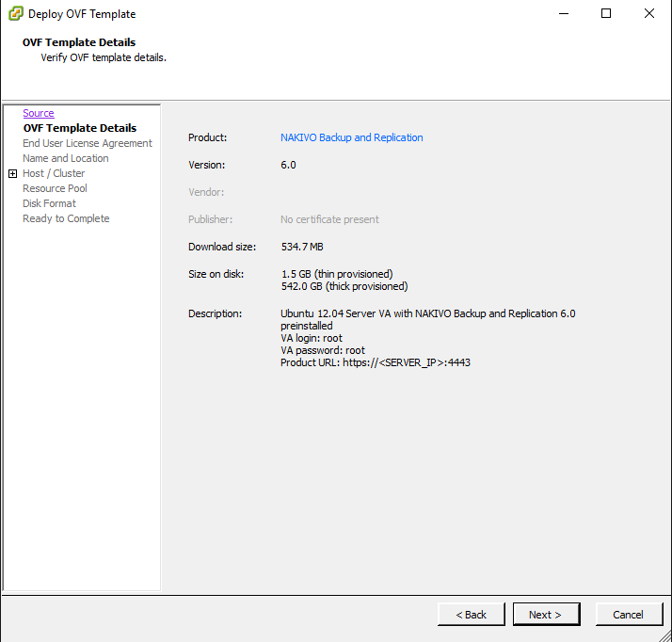672x642 pixels.
Task: Click the Description: label
Action: click(x=216, y=313)
